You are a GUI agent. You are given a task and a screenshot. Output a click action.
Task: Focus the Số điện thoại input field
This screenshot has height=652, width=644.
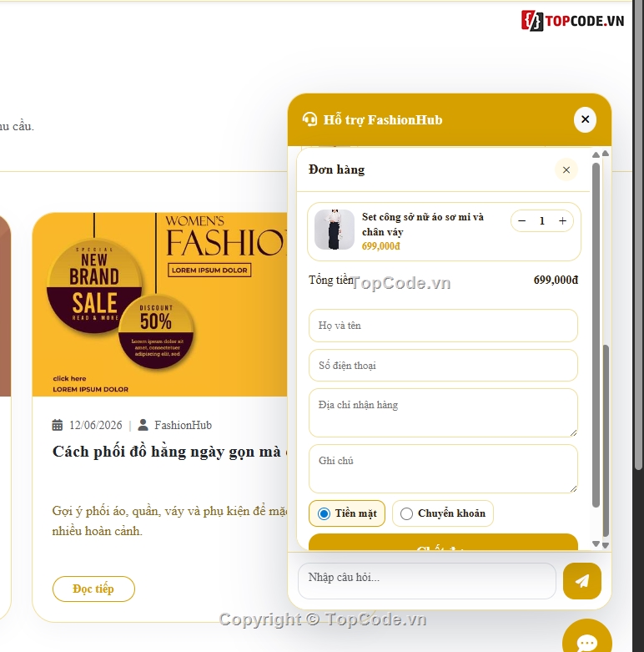point(443,366)
